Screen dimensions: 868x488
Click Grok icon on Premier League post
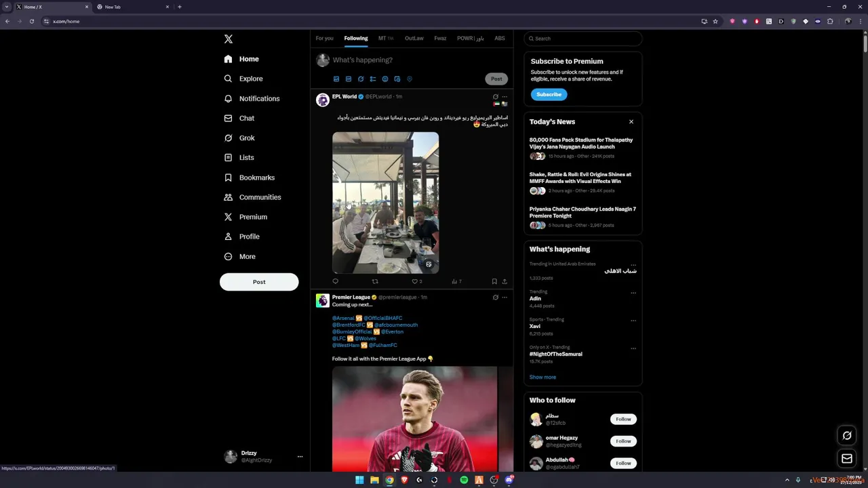coord(496,298)
